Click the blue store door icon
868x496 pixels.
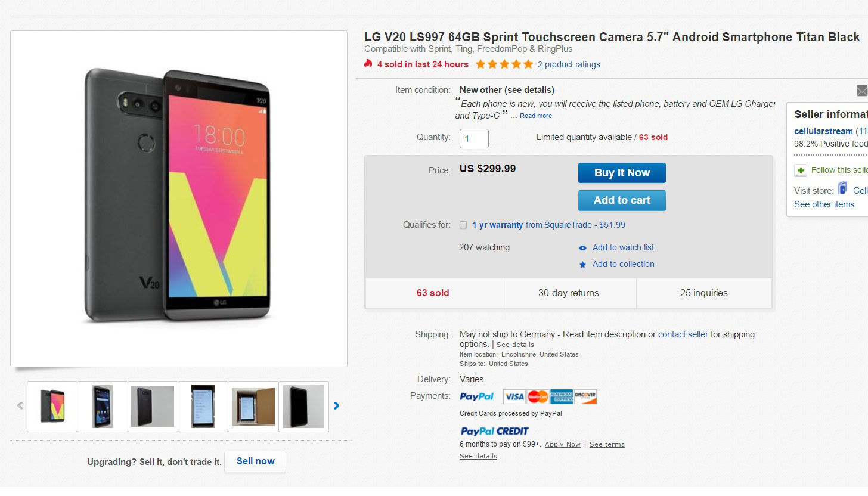pos(842,189)
